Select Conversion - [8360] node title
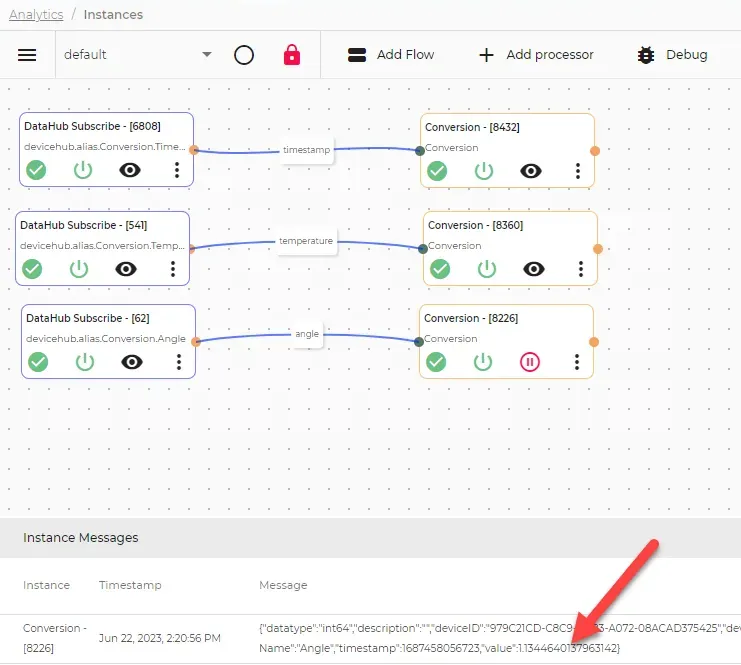The height and width of the screenshot is (665, 741). pos(475,225)
